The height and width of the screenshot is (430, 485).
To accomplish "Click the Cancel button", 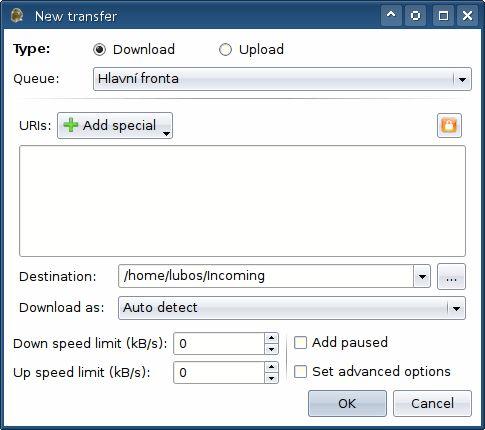I will pos(432,403).
